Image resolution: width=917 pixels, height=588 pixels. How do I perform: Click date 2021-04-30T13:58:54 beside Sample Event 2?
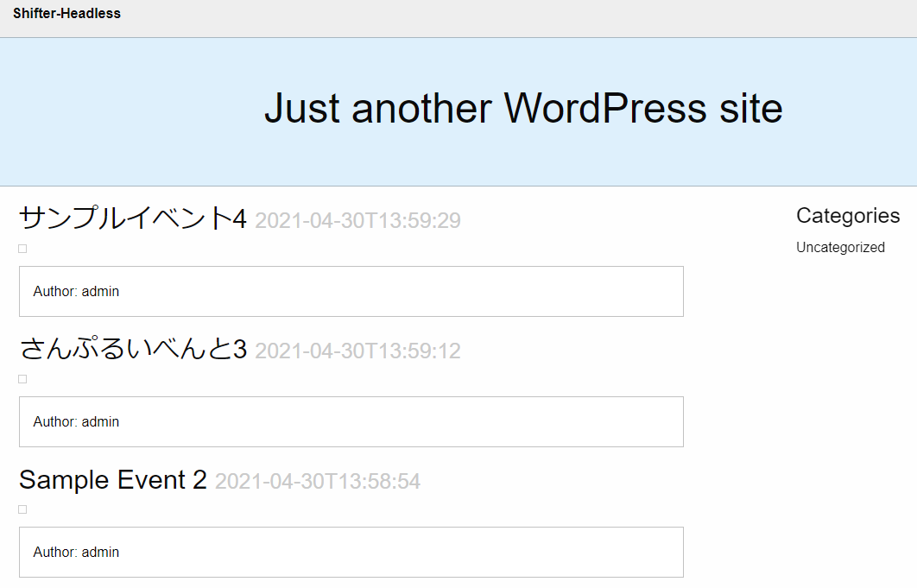click(x=318, y=482)
